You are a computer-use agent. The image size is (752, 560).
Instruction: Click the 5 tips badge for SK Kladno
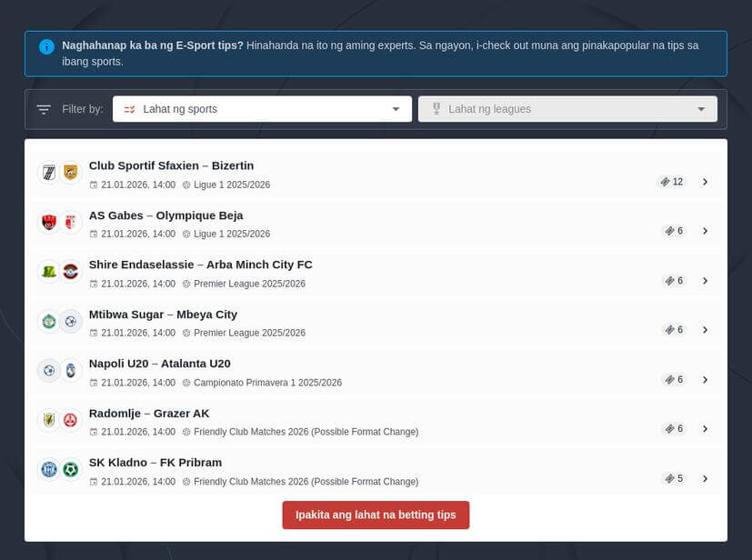(674, 478)
